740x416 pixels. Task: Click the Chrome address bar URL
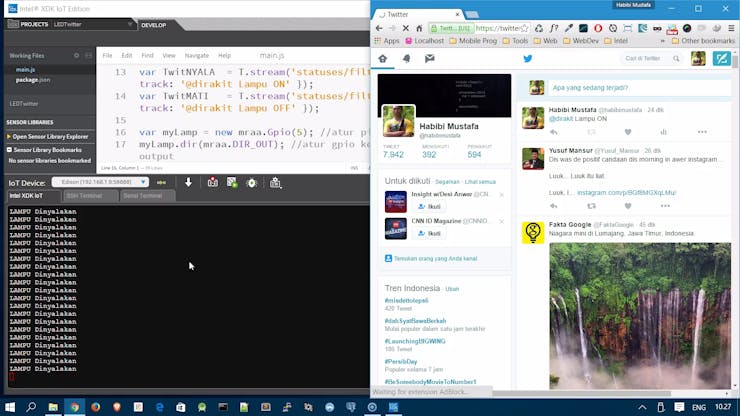click(x=497, y=28)
